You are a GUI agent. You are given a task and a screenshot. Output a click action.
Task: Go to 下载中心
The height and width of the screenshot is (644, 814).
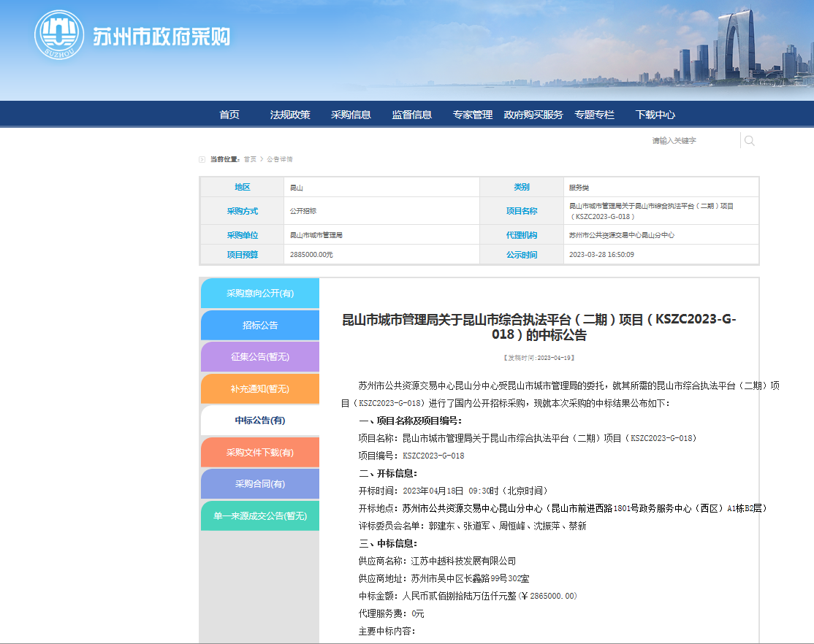(655, 115)
